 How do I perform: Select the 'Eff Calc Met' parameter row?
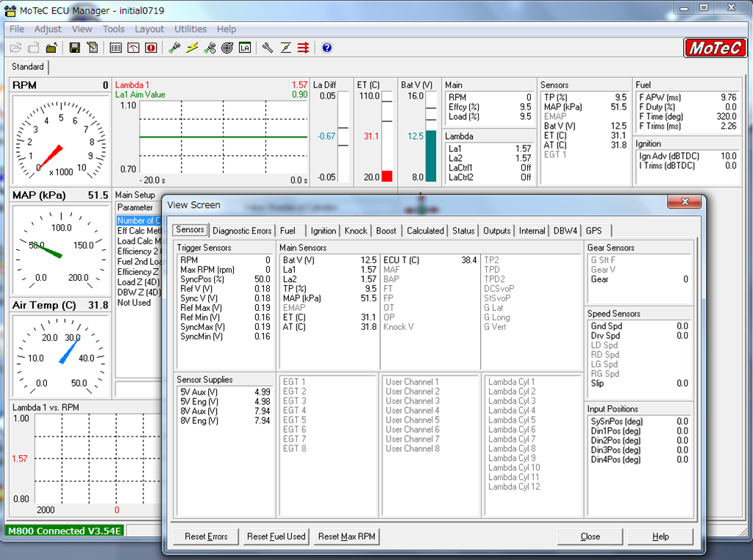click(x=139, y=231)
